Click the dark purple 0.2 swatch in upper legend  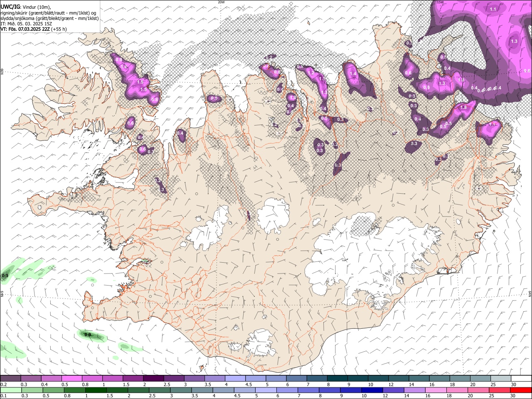coord(10,379)
